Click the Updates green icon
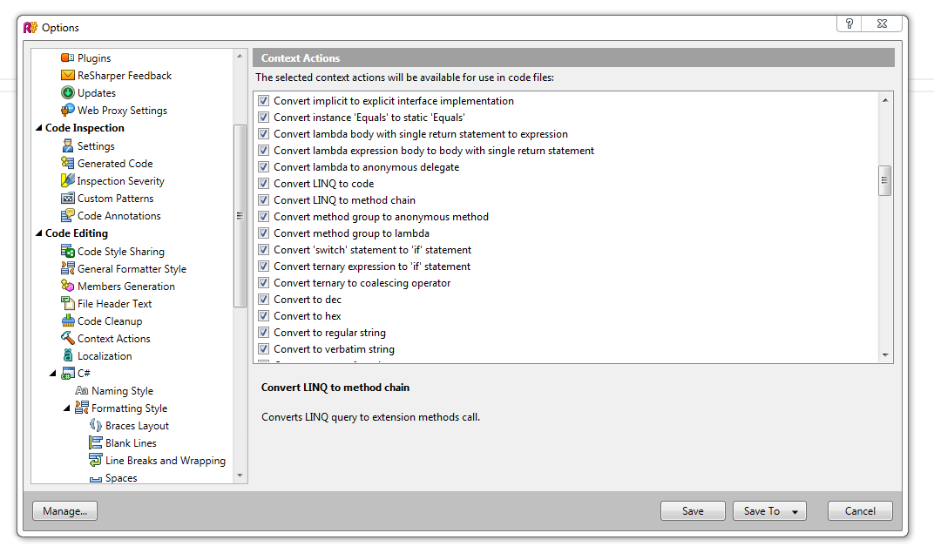This screenshot has width=934, height=560. [x=67, y=93]
